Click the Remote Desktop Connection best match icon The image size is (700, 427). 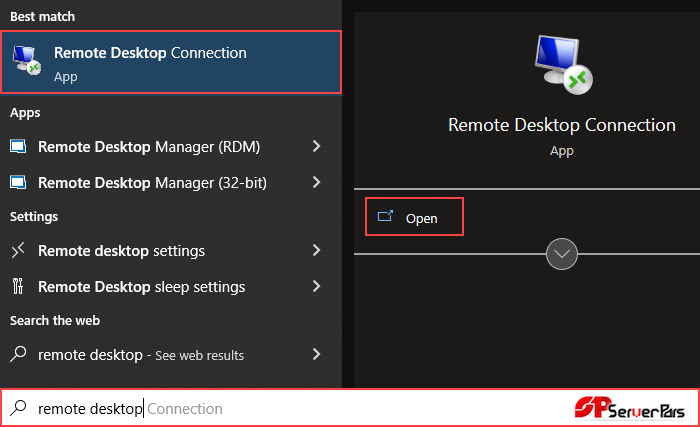tap(27, 60)
